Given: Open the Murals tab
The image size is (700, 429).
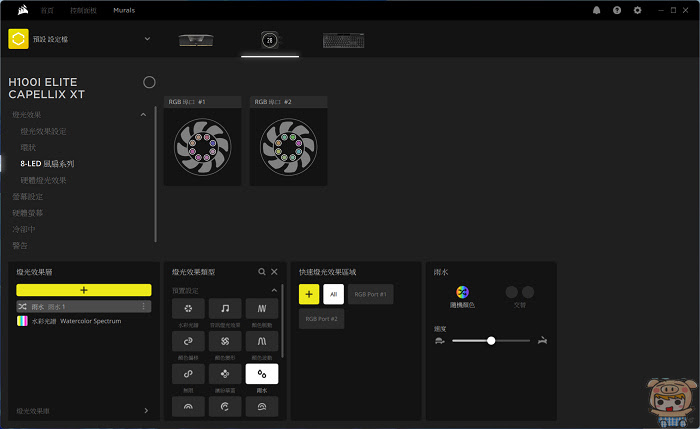Looking at the screenshot, I should coord(124,10).
